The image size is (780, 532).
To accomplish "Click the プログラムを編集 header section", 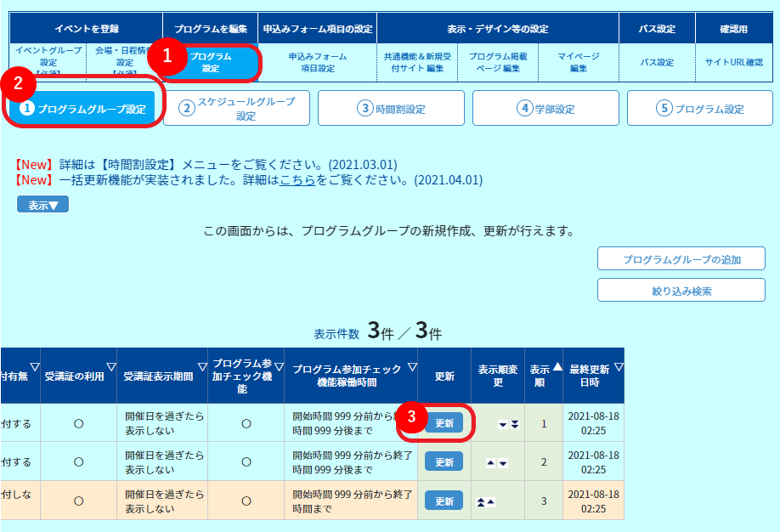I will click(211, 28).
